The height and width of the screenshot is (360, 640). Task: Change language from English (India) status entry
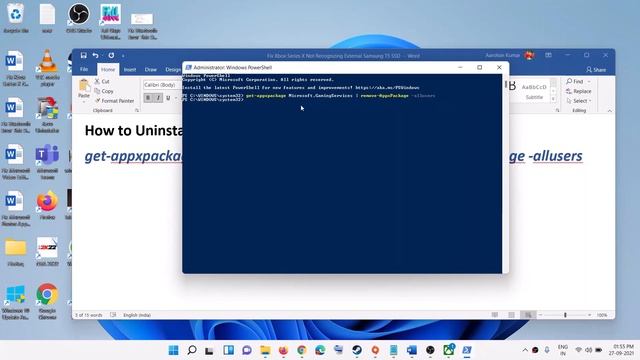point(137,315)
